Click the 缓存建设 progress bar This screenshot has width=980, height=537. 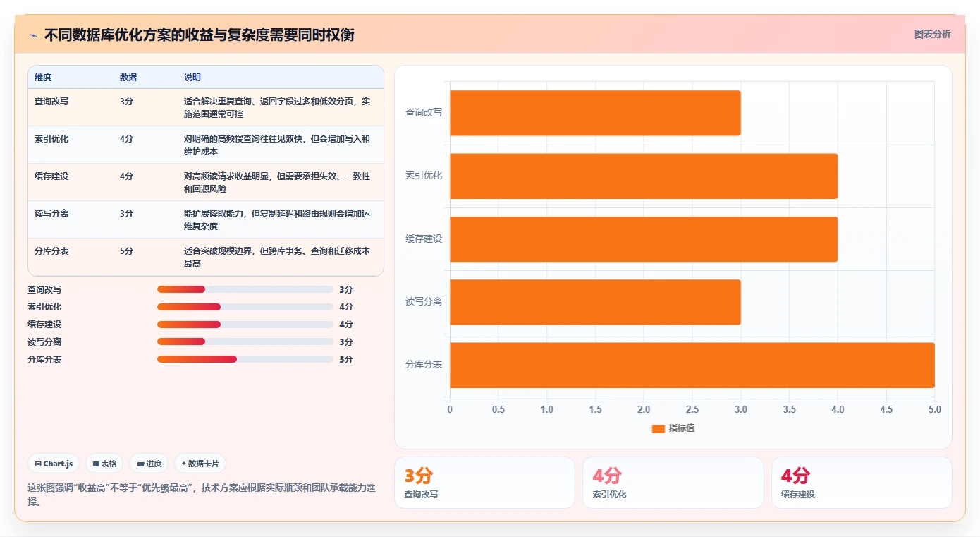point(245,325)
